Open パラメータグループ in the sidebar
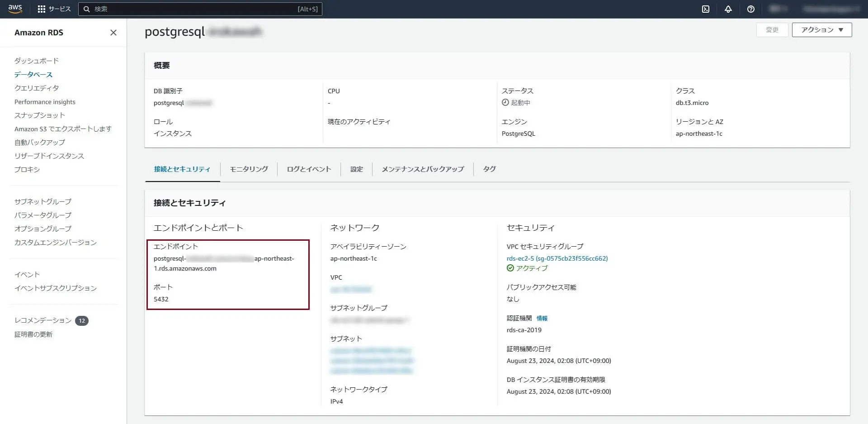This screenshot has width=868, height=424. click(43, 215)
